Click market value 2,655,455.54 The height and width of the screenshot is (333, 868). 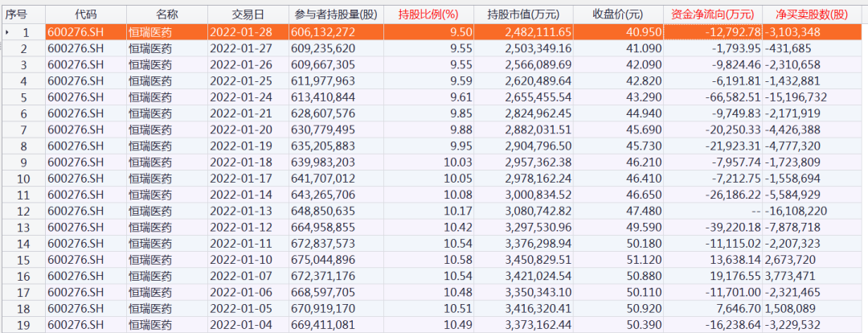[538, 97]
